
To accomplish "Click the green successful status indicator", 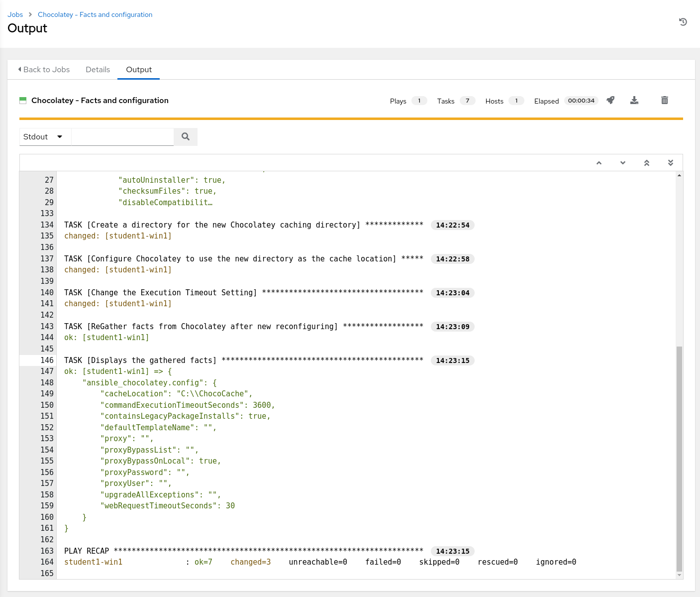I will pos(23,100).
